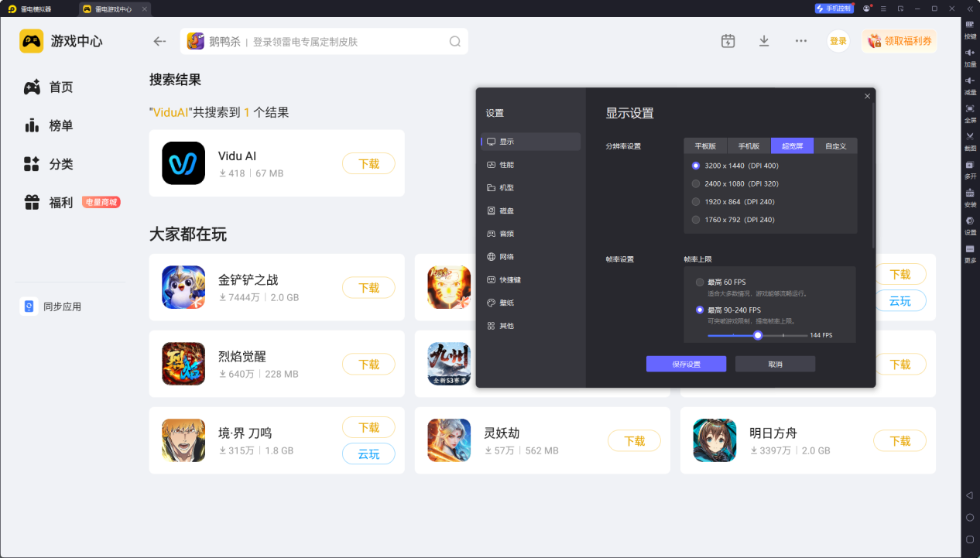Viewport: 980px width, 558px height.
Task: Tap the Android home circle button
Action: 970,517
